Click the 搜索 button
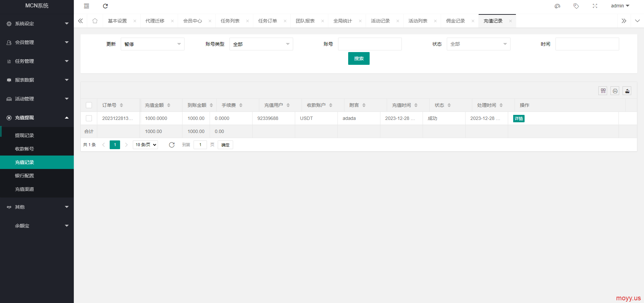Screen dimensions: 644x303 (359, 58)
